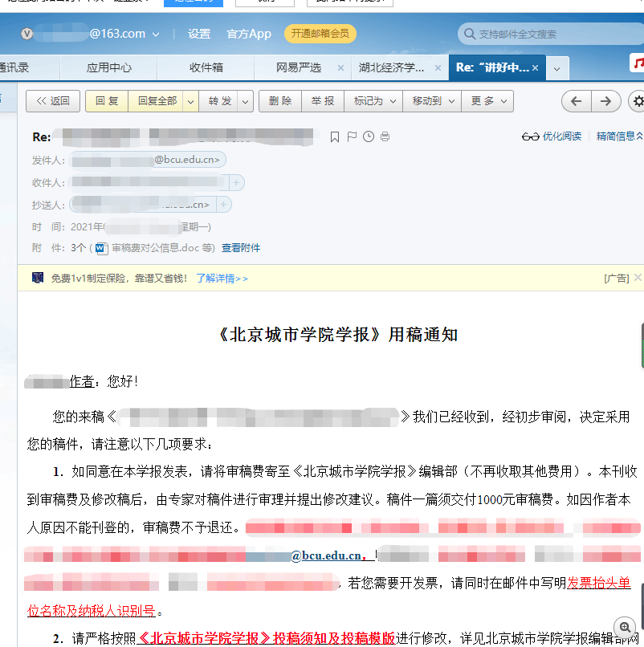Close the 网易严选 tab
The image size is (644, 647).
coord(340,68)
